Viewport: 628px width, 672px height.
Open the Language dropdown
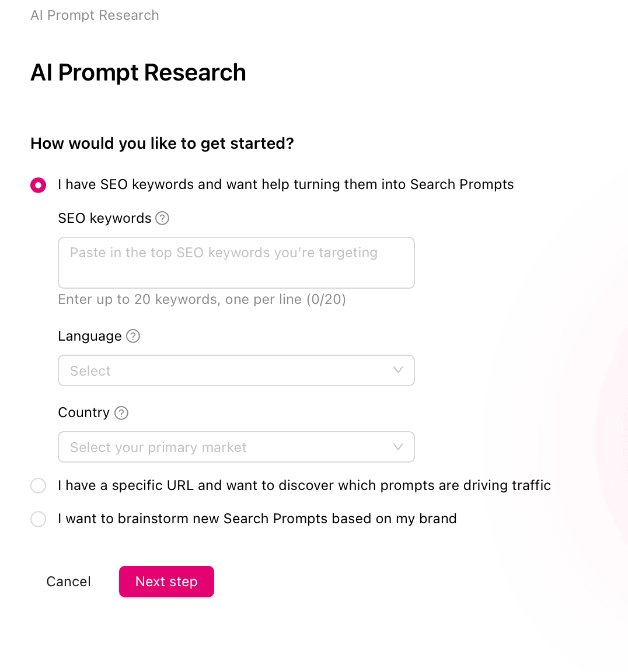pyautogui.click(x=236, y=370)
